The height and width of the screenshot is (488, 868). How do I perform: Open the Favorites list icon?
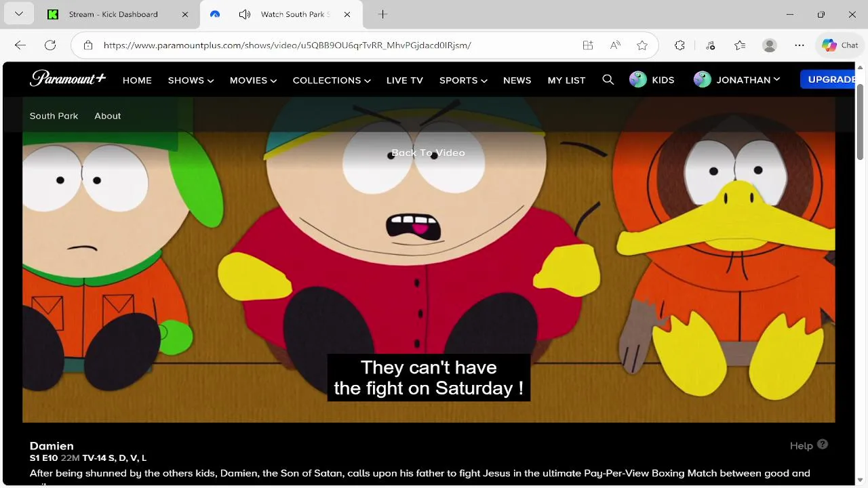coord(740,45)
